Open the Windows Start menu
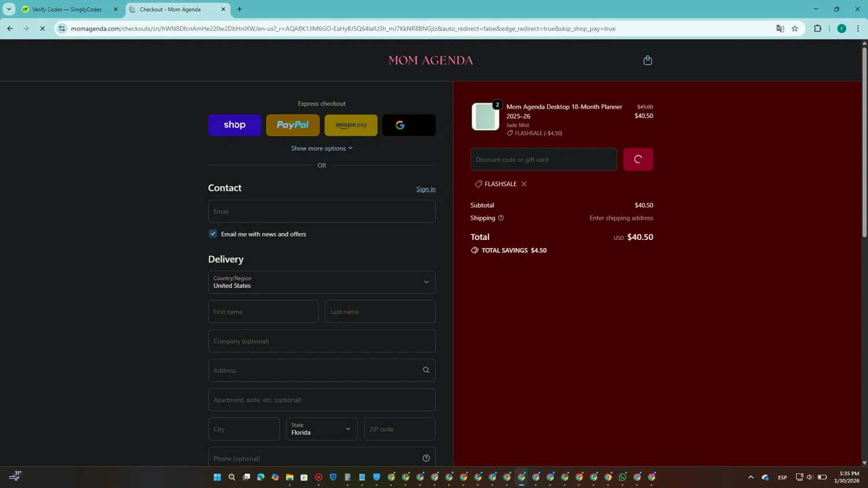 218,477
